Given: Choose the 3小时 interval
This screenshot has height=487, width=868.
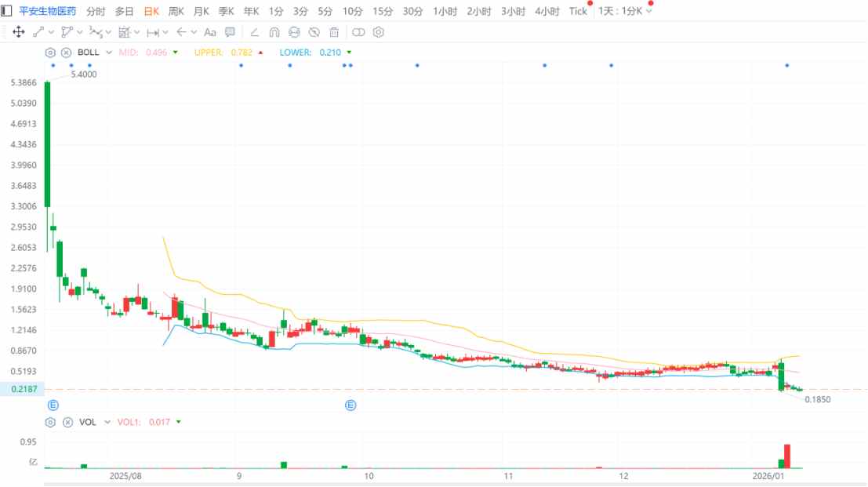Looking at the screenshot, I should pos(513,11).
